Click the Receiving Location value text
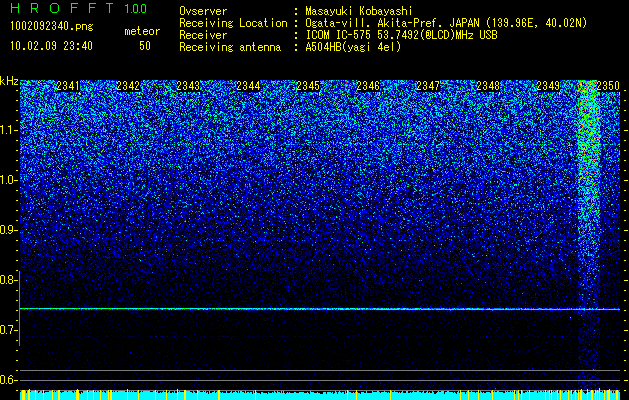The height and width of the screenshot is (400, 629). click(446, 23)
